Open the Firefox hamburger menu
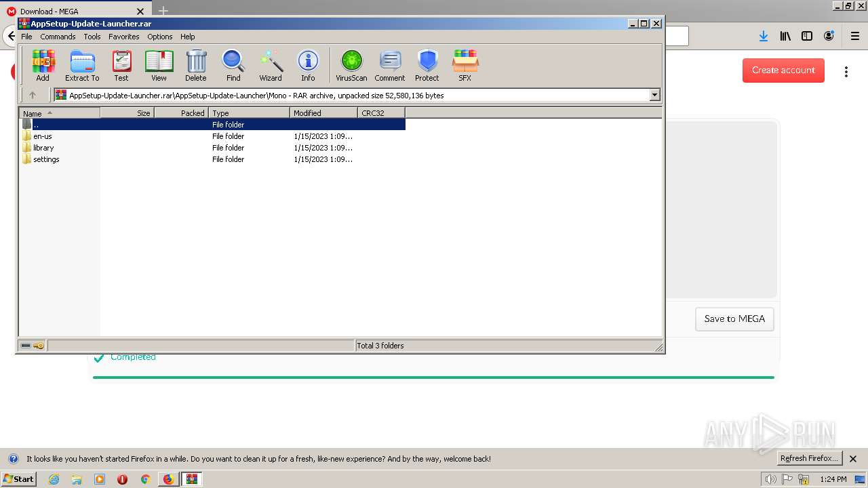The width and height of the screenshot is (868, 488). tap(854, 37)
